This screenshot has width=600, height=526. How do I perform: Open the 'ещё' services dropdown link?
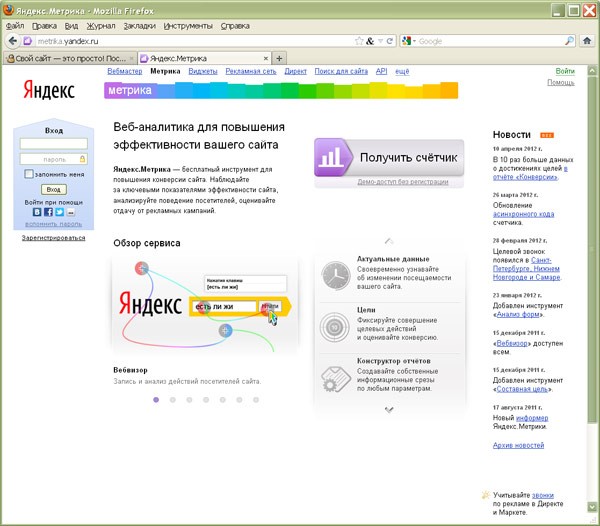401,72
